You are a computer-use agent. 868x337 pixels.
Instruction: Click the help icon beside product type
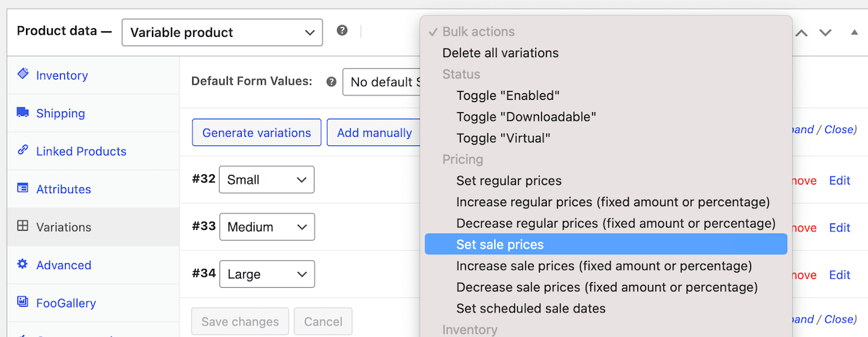(x=342, y=31)
